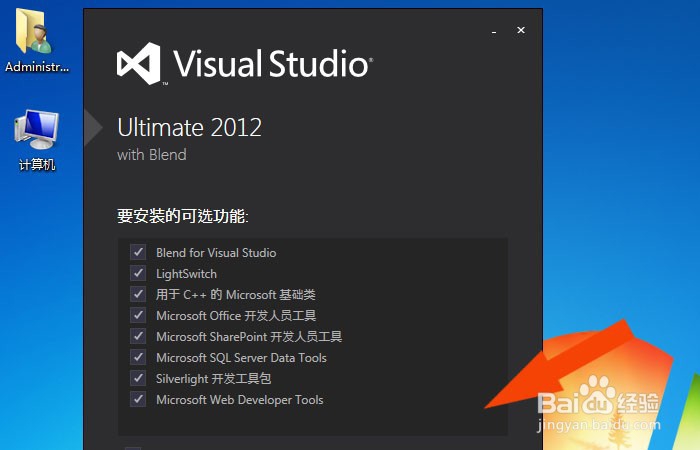Select the 计算机 desktop icon
Viewport: 700px width, 450px height.
pos(37,140)
